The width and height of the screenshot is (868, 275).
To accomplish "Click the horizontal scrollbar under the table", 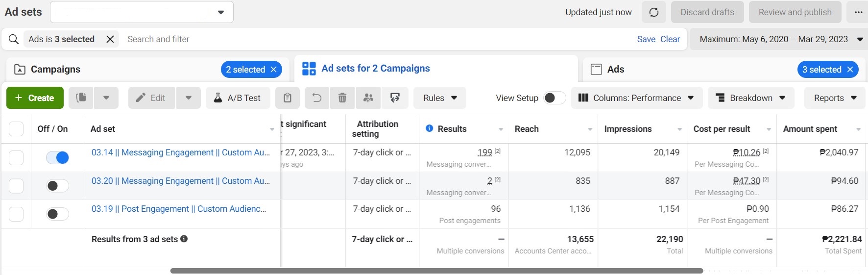I will click(x=436, y=271).
